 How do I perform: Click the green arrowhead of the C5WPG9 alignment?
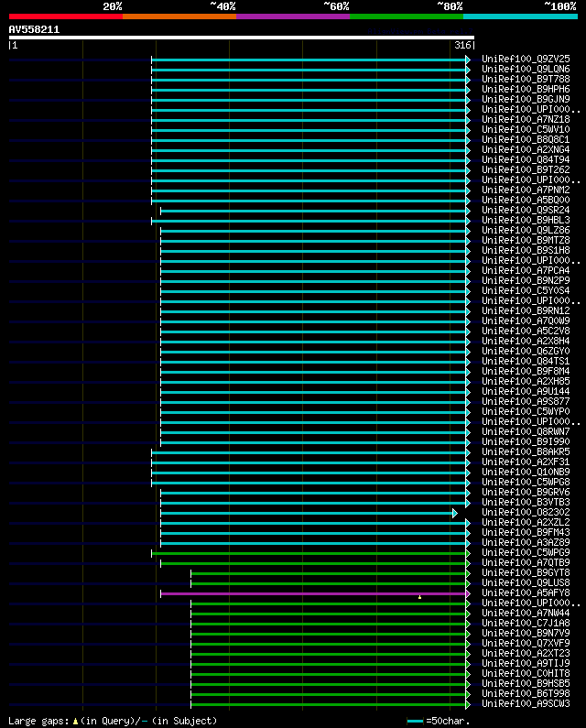[x=468, y=553]
